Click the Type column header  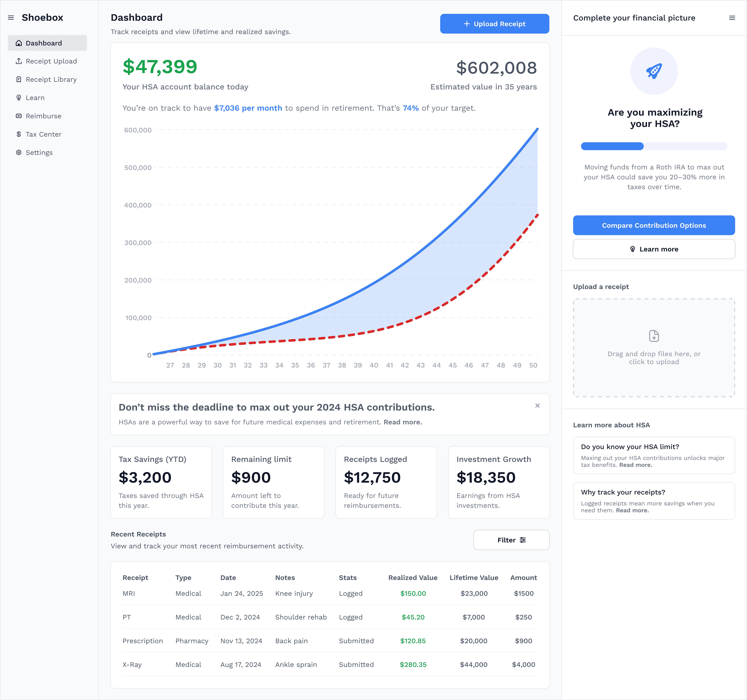[183, 578]
